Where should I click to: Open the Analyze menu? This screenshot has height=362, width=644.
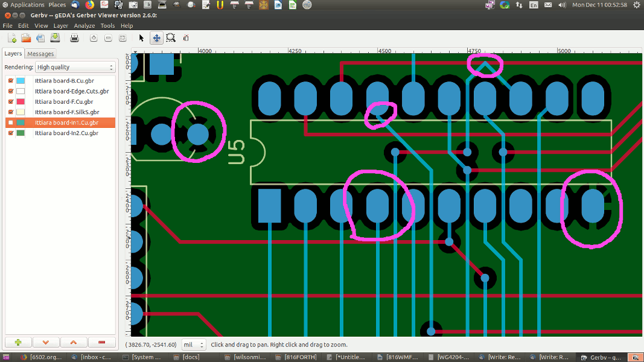click(x=84, y=26)
